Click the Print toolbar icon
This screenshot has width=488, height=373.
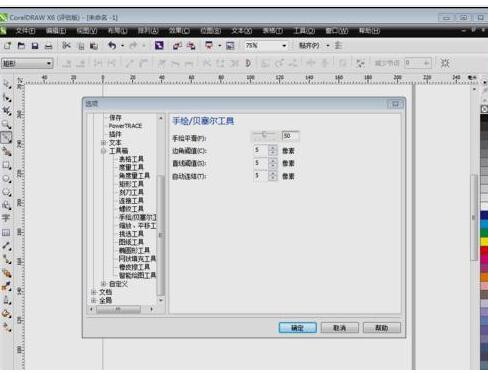point(48,46)
